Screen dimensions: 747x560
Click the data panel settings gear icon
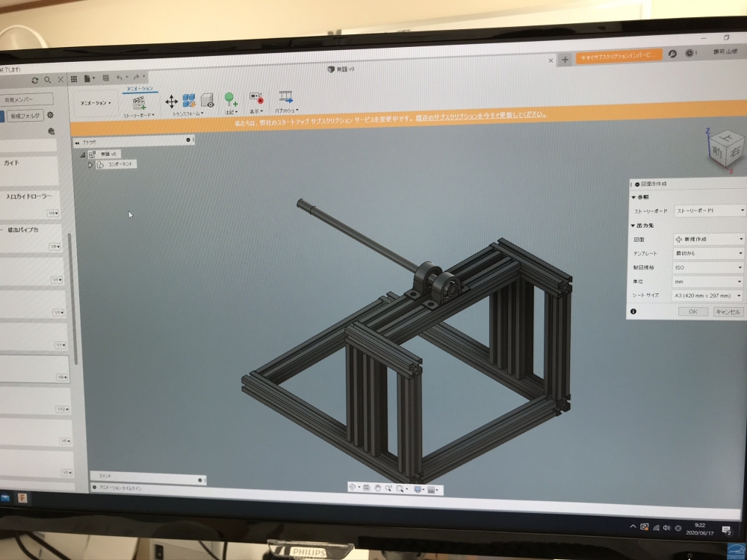point(51,115)
